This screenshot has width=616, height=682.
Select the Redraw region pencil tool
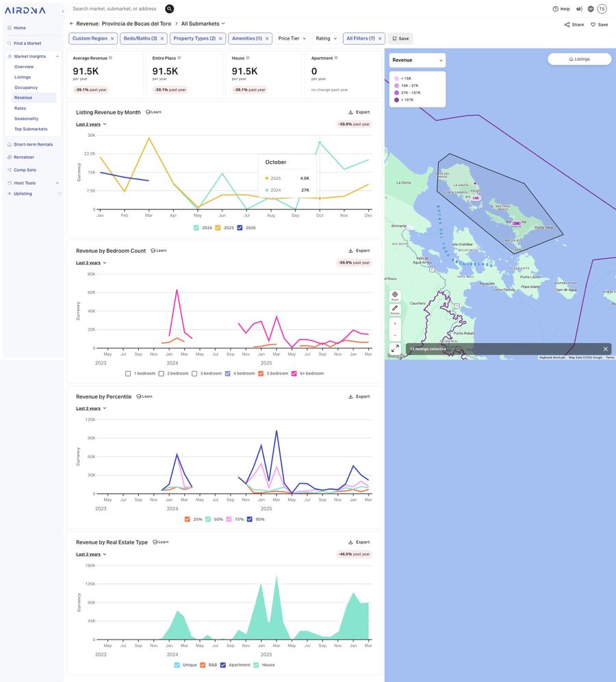pyautogui.click(x=394, y=307)
